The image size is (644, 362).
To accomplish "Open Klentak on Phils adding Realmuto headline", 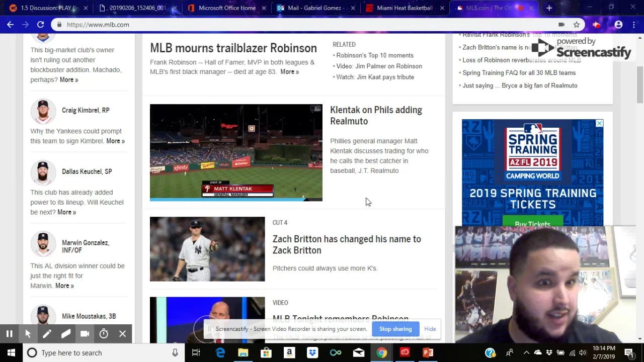I will click(x=376, y=116).
